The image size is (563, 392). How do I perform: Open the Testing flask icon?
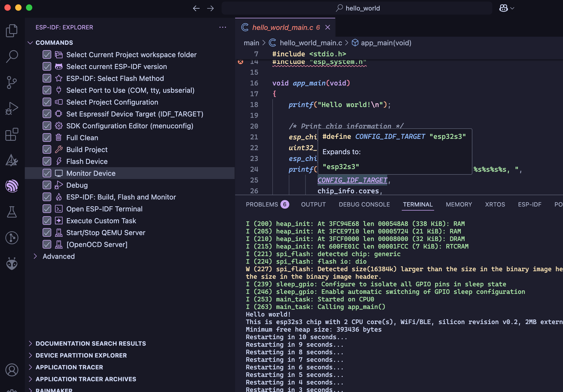12,212
